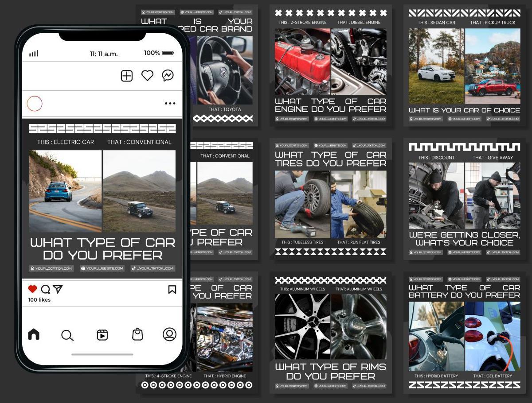The width and height of the screenshot is (532, 403).
Task: Go to Home tab in bottom bar
Action: point(34,334)
